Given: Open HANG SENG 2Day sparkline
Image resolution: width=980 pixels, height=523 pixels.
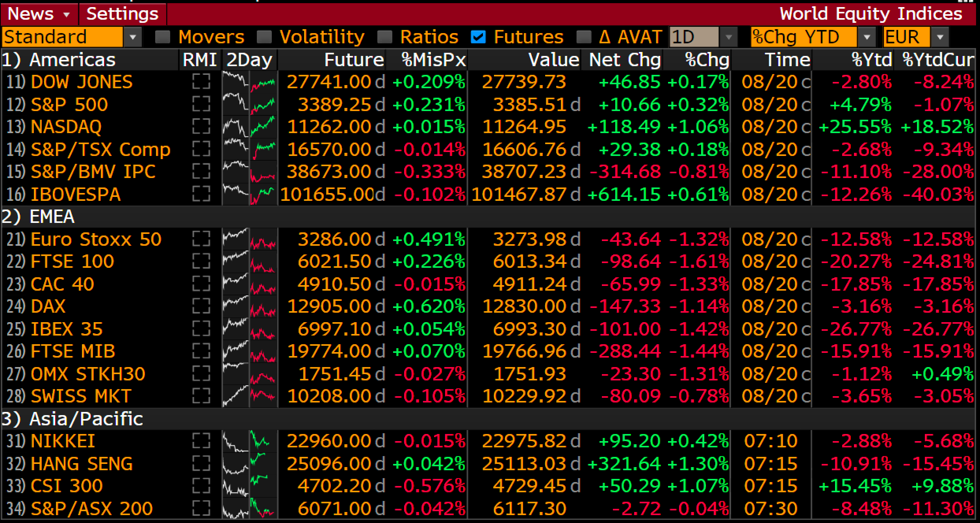Looking at the screenshot, I should coord(250,464).
